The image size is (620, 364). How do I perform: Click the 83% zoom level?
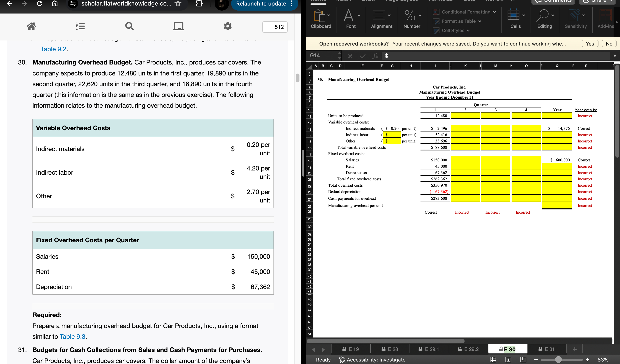coord(603,360)
